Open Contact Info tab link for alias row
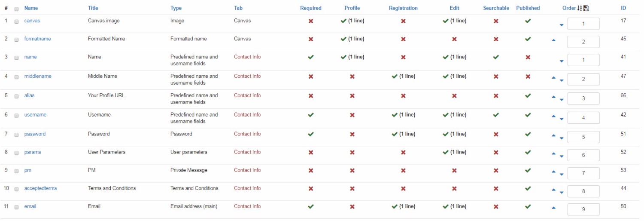Screen dimensions: 644x221 pos(247,95)
